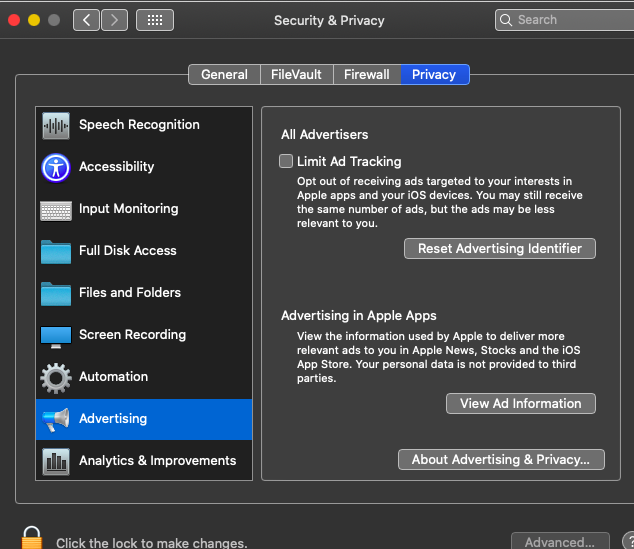Click the Screen Recording display icon

click(56, 337)
